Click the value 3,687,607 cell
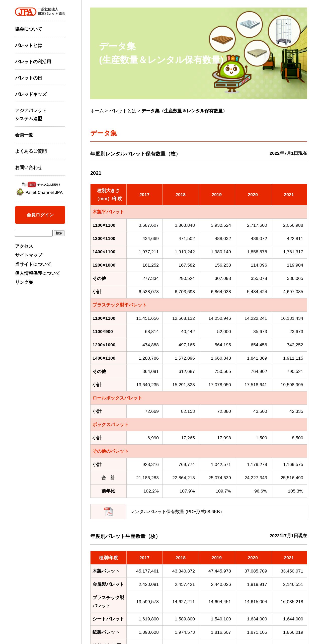 coord(144,225)
